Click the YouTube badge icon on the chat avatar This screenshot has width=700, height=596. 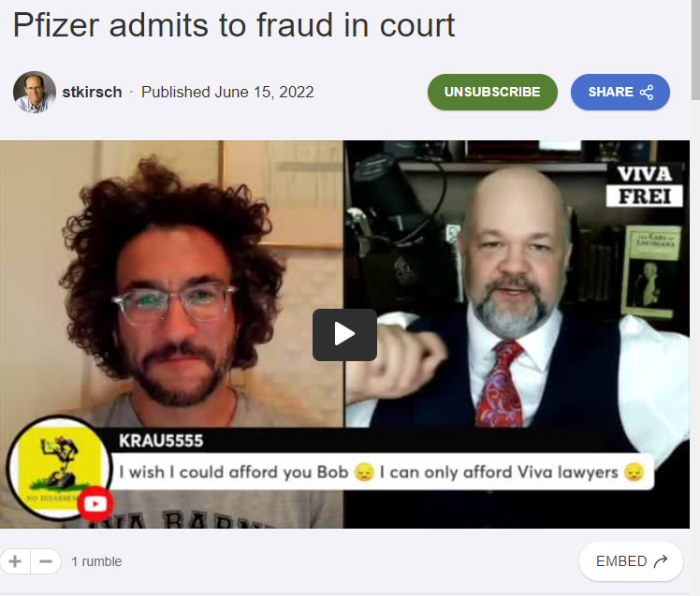[95, 504]
